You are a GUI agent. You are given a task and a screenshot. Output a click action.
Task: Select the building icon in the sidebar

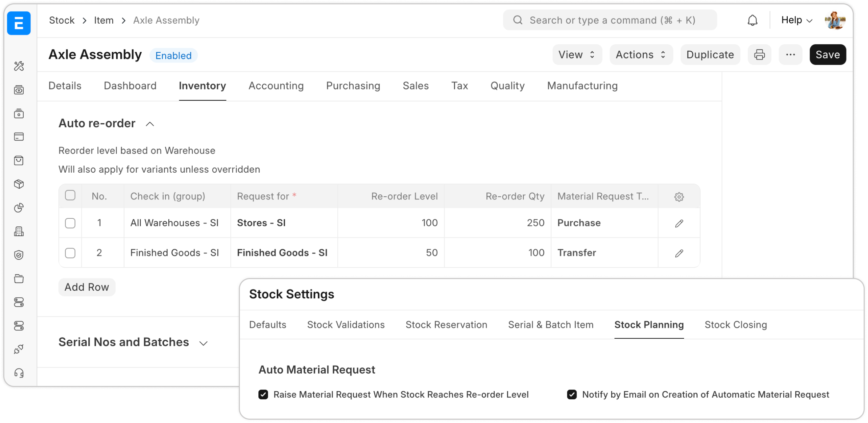tap(19, 231)
